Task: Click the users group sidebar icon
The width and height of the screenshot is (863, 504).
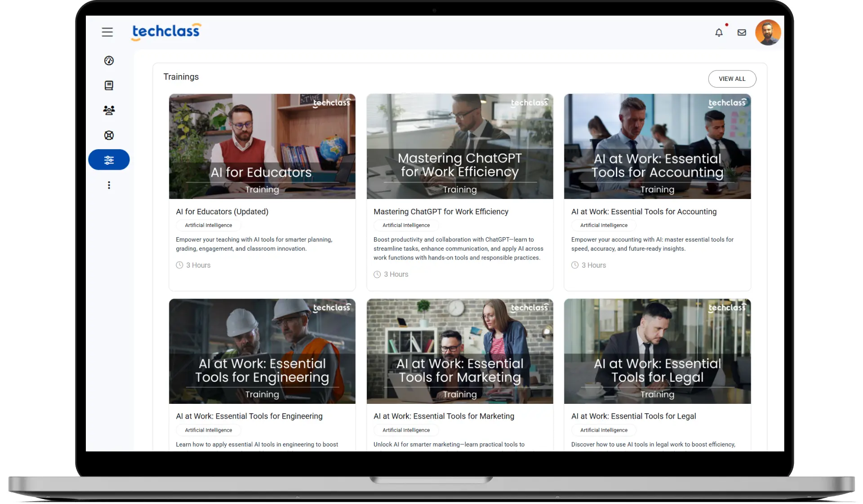Action: tap(109, 110)
